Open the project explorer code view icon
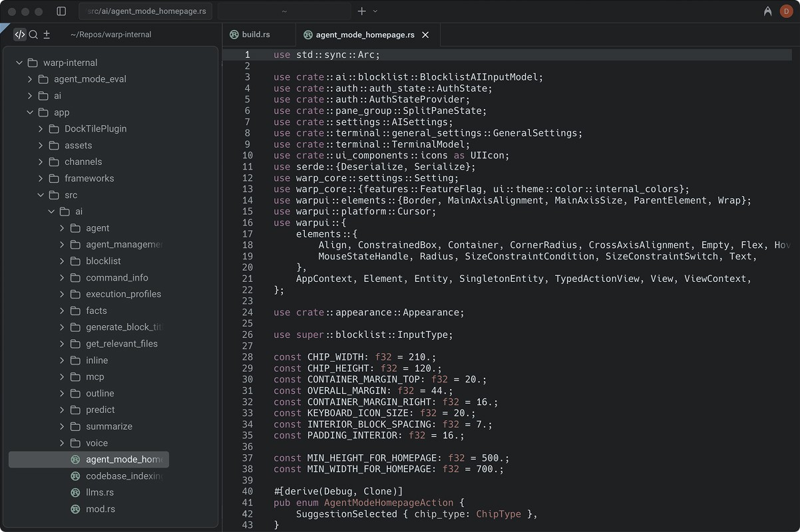This screenshot has width=800, height=532. [x=20, y=35]
